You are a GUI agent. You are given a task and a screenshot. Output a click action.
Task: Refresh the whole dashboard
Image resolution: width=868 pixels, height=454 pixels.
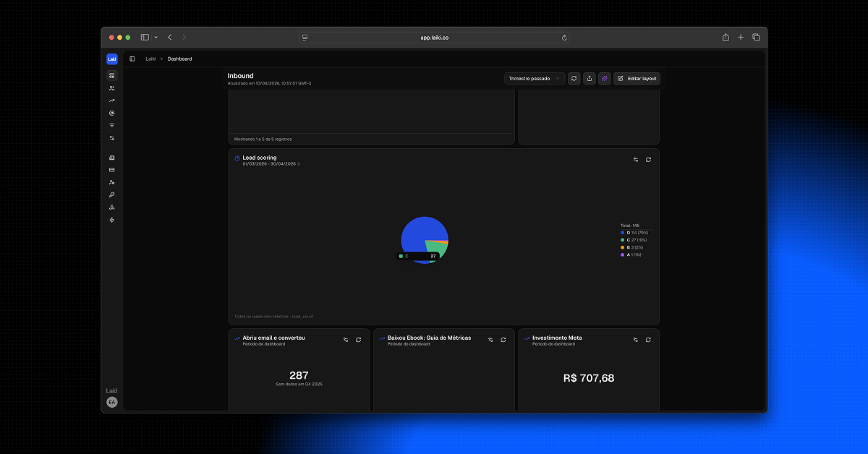[574, 78]
